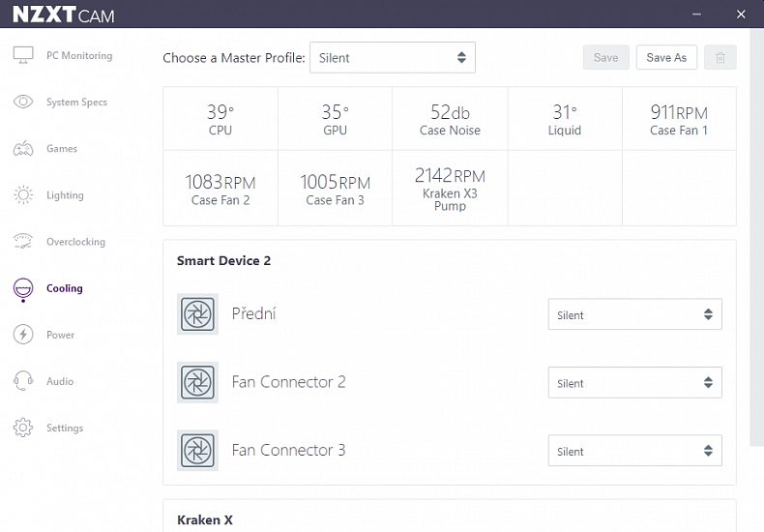The width and height of the screenshot is (764, 532).
Task: Click the Fan Connector 2 fan icon
Action: point(197,382)
